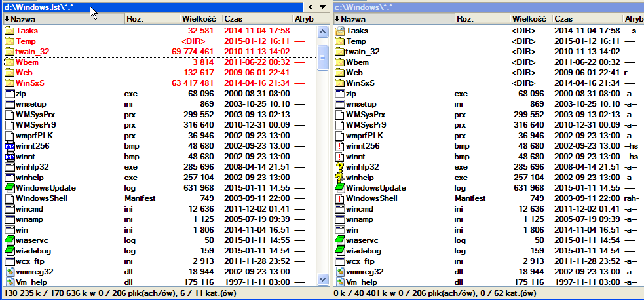Click the vmmreg32 dll icon in right panel
The height and width of the screenshot is (300, 644).
coord(339,272)
